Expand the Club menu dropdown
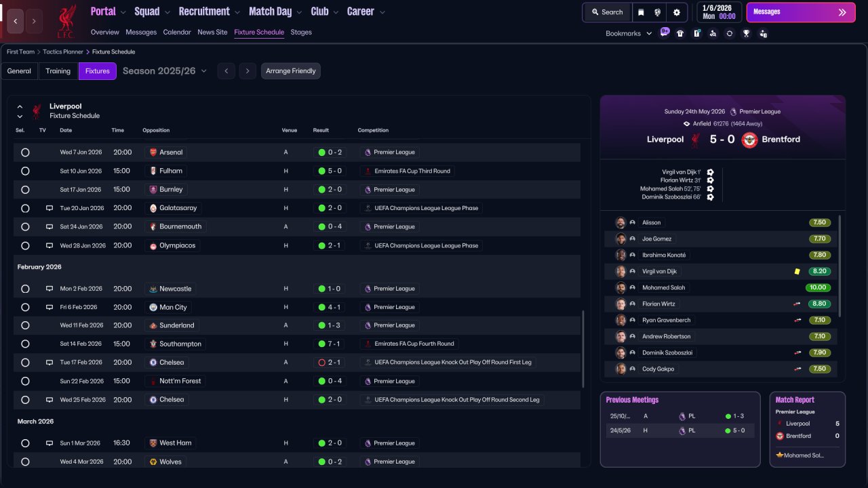Image resolution: width=868 pixels, height=488 pixels. click(335, 12)
